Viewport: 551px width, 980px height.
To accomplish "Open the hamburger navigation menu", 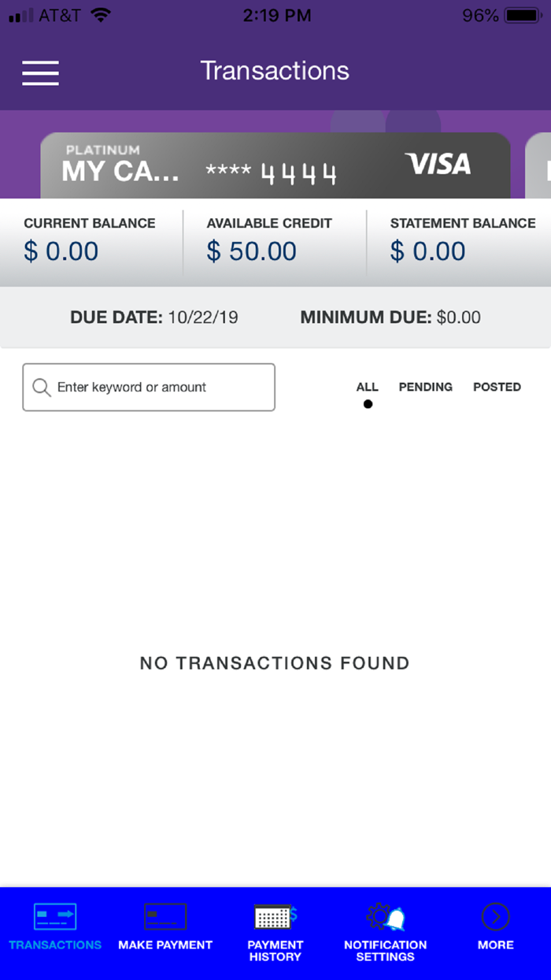I will [40, 72].
